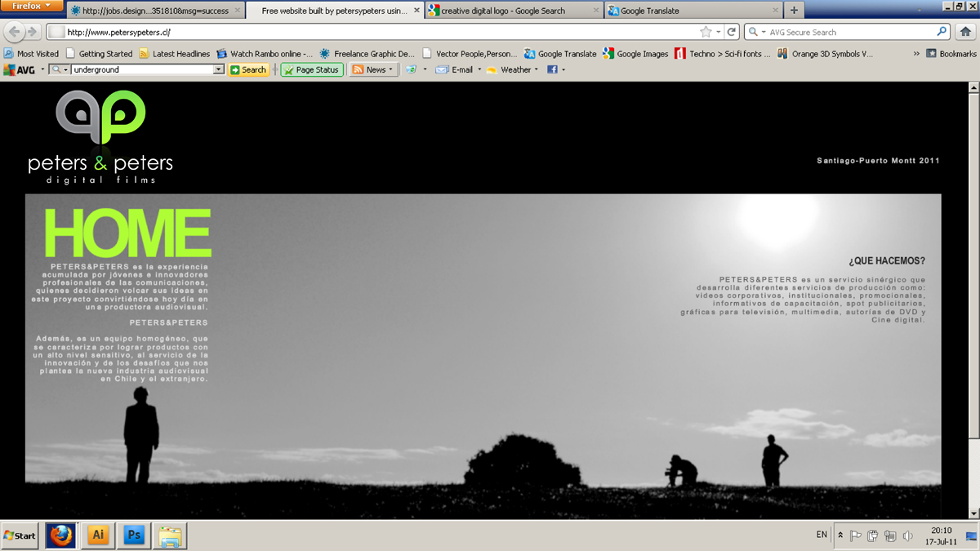Open the Google Images bookmark
980x551 pixels.
pyautogui.click(x=635, y=54)
